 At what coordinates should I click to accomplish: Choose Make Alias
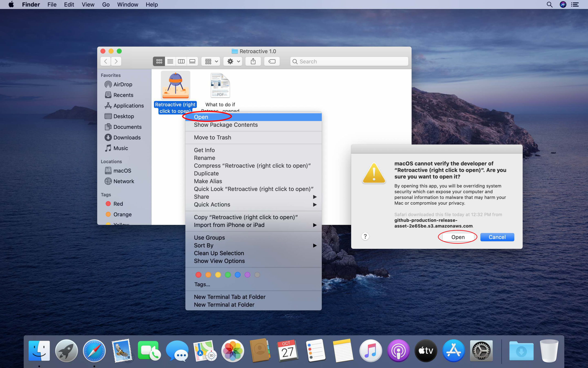(253, 181)
